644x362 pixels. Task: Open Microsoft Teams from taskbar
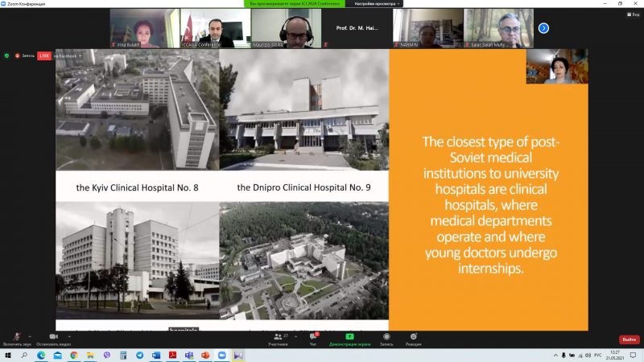click(x=189, y=355)
